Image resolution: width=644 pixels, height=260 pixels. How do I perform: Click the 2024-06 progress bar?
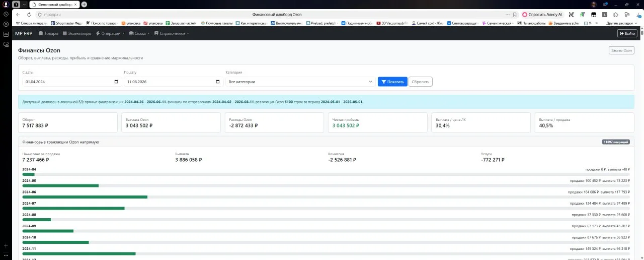pyautogui.click(x=326, y=197)
